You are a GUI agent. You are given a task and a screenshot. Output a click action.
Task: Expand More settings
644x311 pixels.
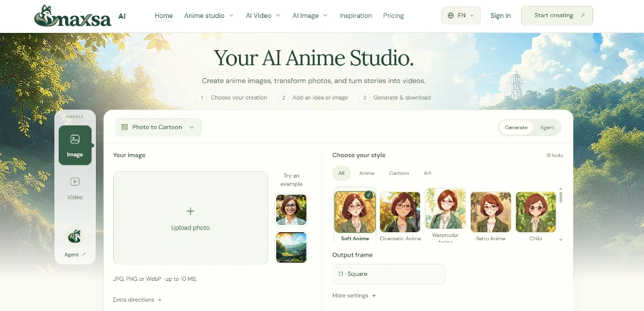coord(354,295)
